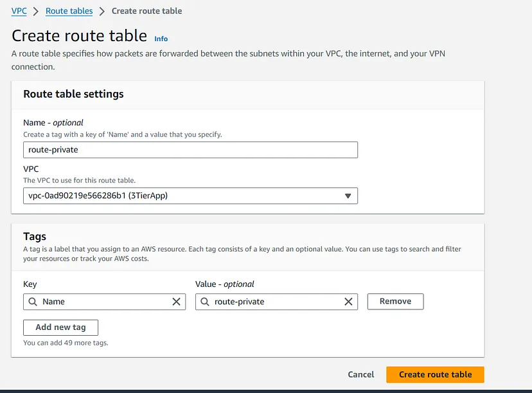Click the search icon in Key field
The width and height of the screenshot is (532, 393).
tap(32, 302)
